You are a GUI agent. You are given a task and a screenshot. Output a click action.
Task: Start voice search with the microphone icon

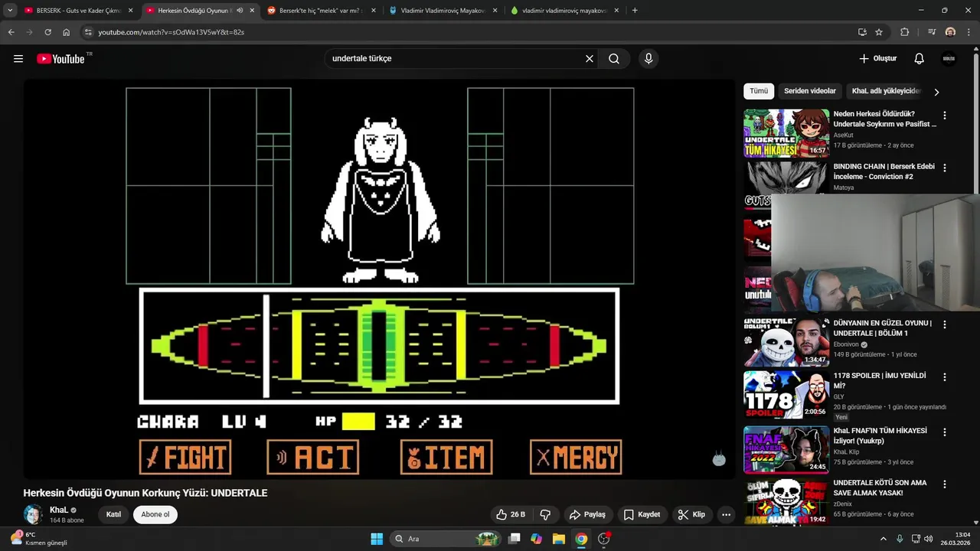click(x=648, y=59)
